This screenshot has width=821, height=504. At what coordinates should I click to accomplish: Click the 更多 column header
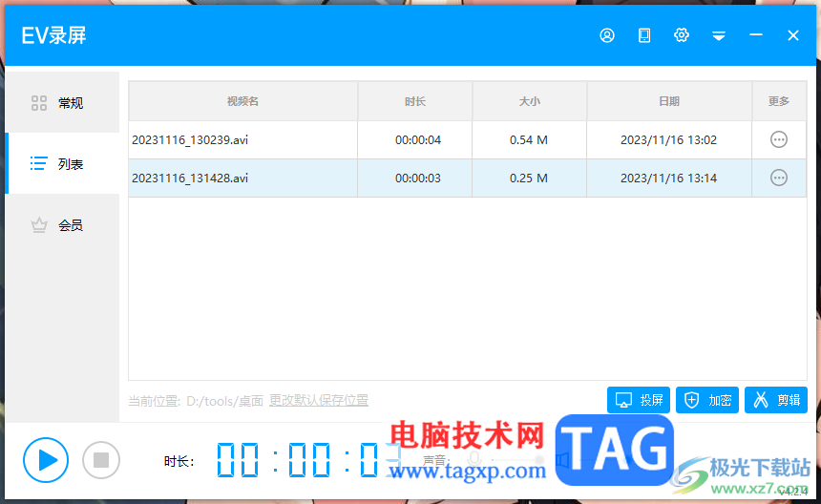(x=779, y=101)
